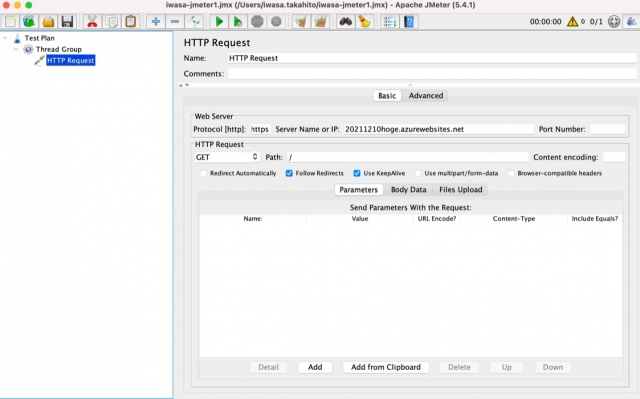Open Search with binoculars icon

345,21
